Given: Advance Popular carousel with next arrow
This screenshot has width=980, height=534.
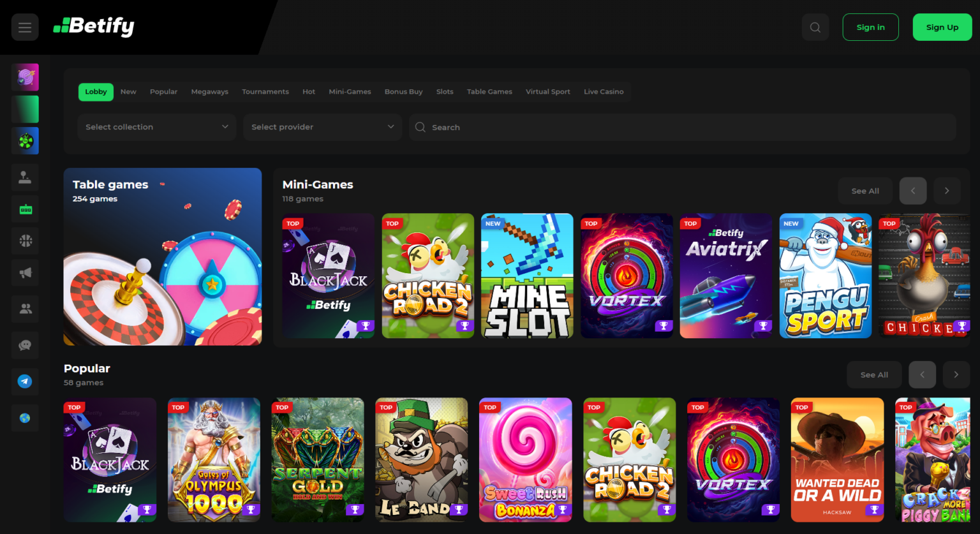Looking at the screenshot, I should (956, 375).
